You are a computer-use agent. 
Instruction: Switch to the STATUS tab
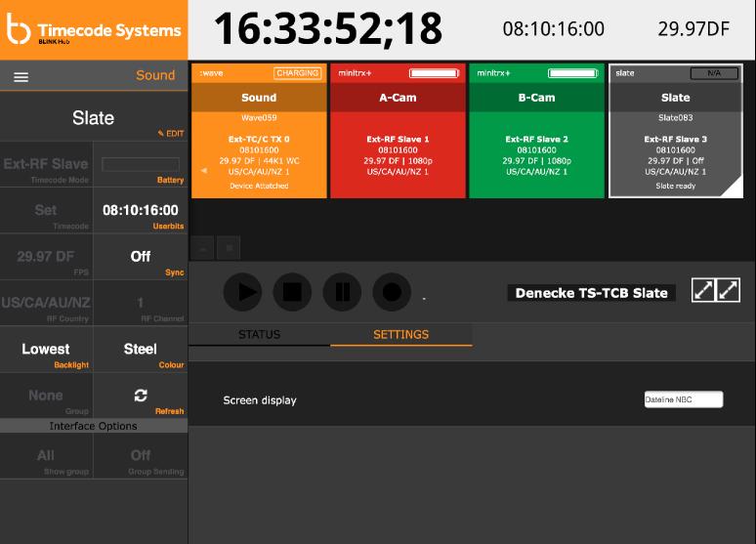(260, 335)
